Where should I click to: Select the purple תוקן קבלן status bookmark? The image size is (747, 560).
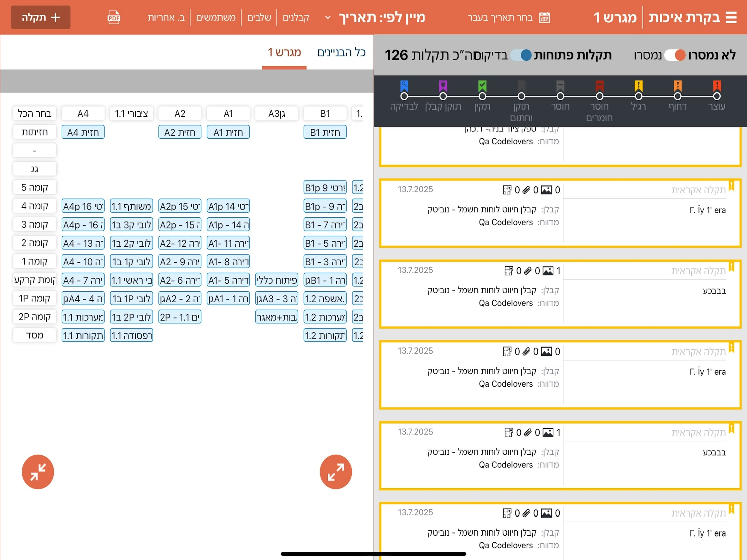click(x=443, y=86)
